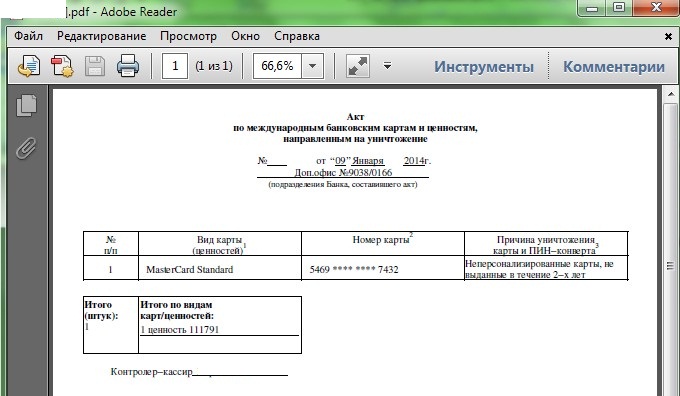Open the Просмотр menu
This screenshot has height=396, width=680.
point(188,36)
